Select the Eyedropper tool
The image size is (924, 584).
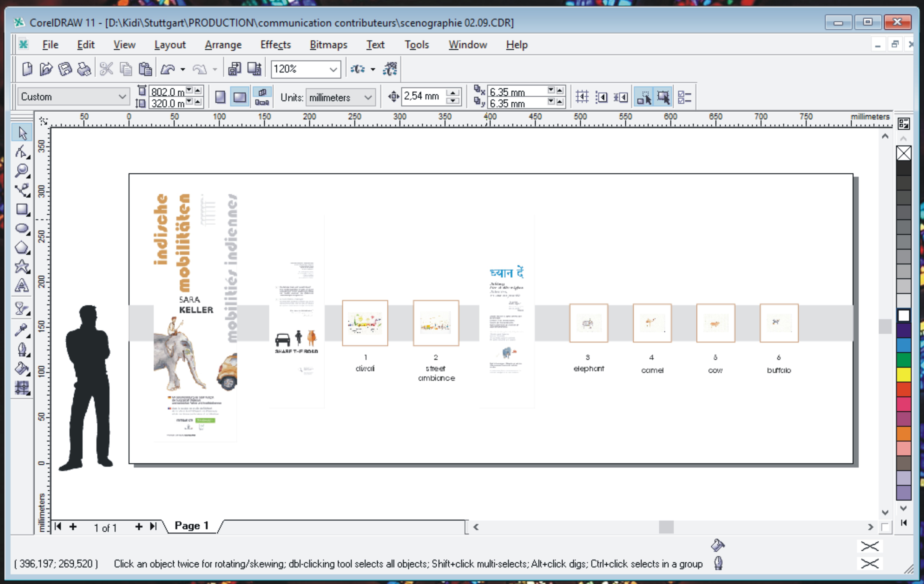pyautogui.click(x=22, y=330)
